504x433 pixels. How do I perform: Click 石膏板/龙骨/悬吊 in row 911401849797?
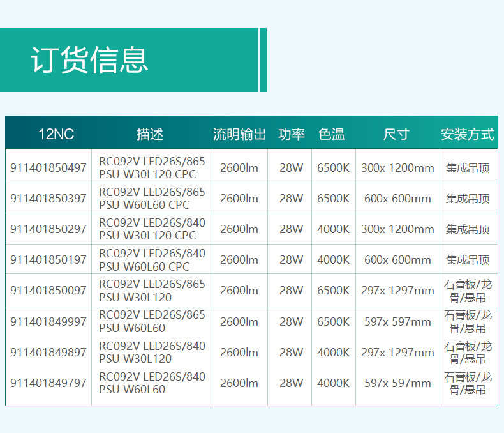(x=468, y=383)
